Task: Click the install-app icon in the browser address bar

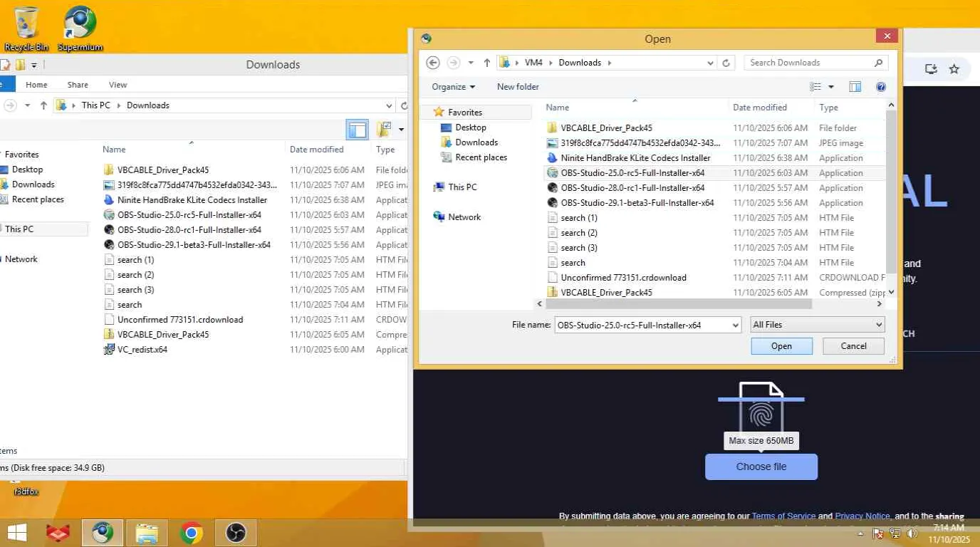Action: [931, 69]
